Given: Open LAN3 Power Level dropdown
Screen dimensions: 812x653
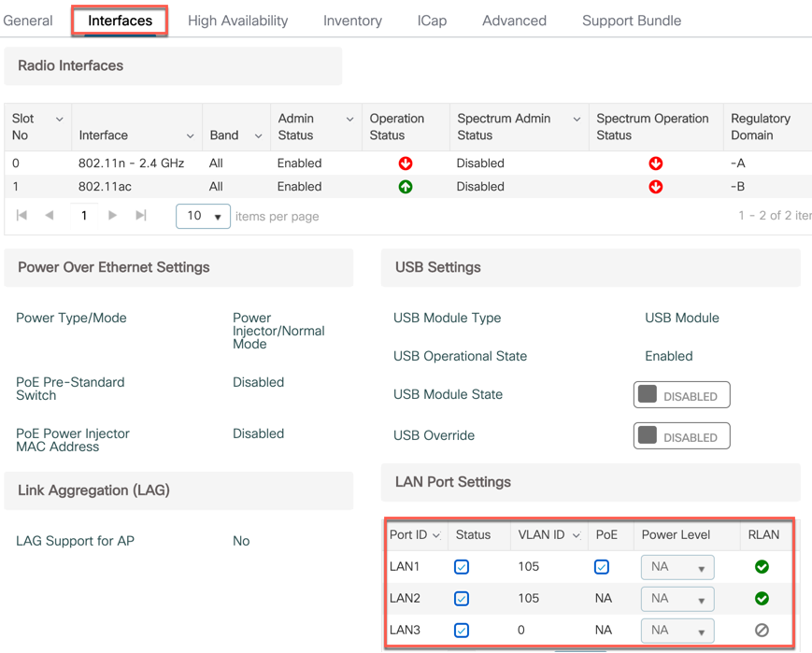Looking at the screenshot, I should click(x=677, y=631).
